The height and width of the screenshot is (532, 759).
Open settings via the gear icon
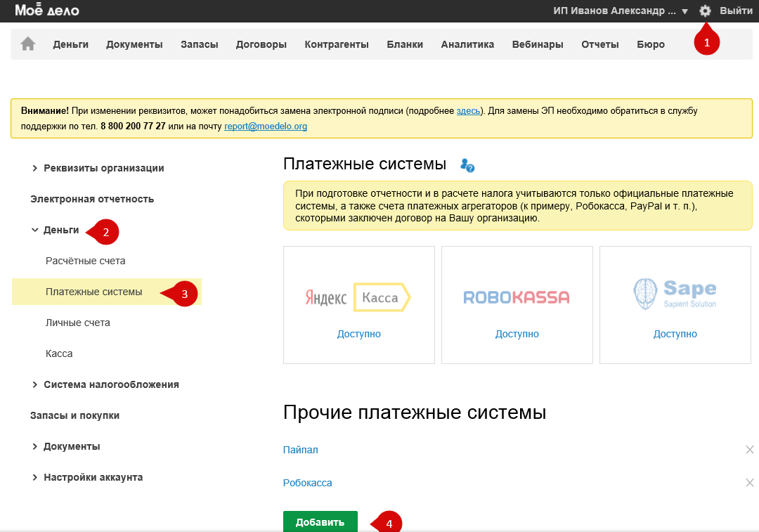[706, 11]
